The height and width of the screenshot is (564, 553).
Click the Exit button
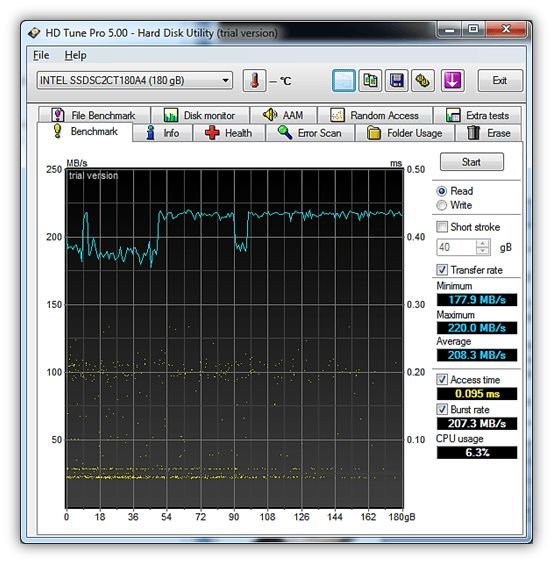tap(500, 81)
